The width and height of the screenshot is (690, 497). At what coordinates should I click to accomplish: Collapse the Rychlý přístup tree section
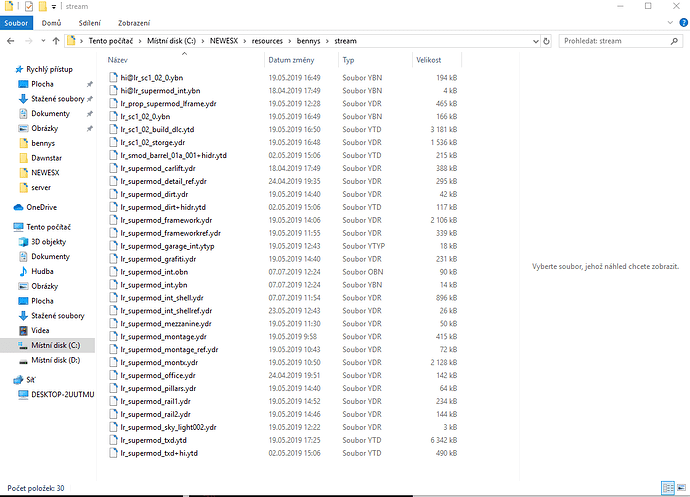7,69
